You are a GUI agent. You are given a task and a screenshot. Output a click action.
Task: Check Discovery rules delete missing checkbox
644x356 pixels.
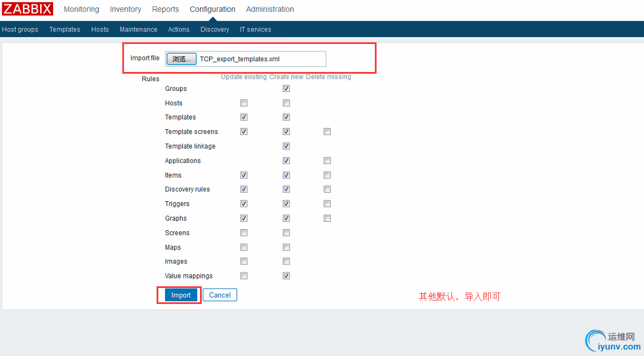click(327, 189)
